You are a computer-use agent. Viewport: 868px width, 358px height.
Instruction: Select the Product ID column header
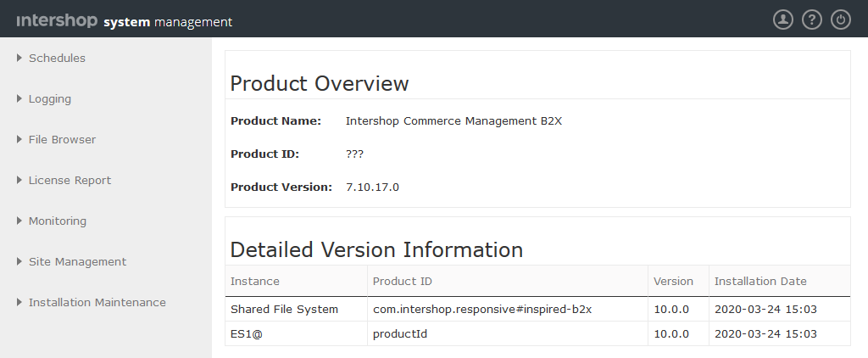(508, 281)
